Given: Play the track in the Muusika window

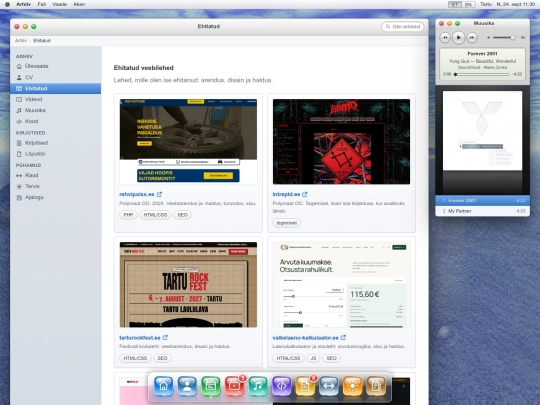Looking at the screenshot, I should [458, 38].
